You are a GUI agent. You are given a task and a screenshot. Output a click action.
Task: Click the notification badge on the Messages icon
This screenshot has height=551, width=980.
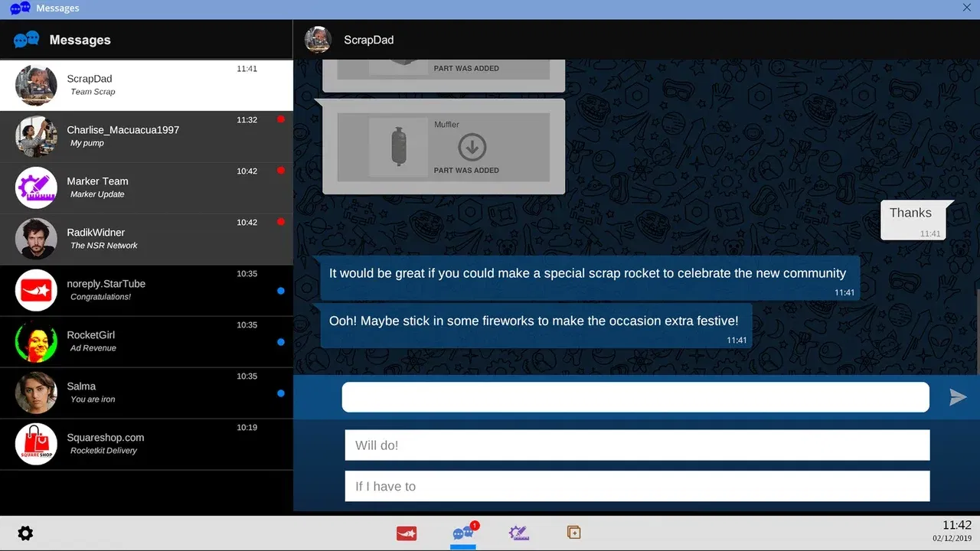click(x=474, y=525)
